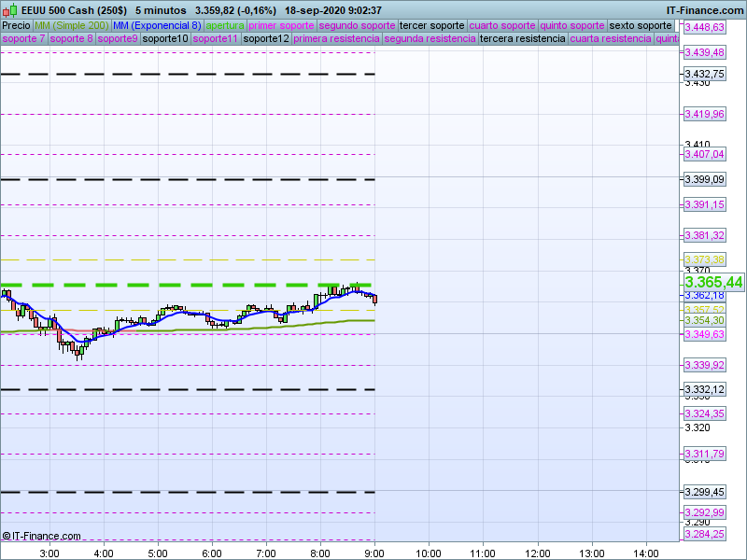Click the green current price tag 3.365,44

coord(713,282)
